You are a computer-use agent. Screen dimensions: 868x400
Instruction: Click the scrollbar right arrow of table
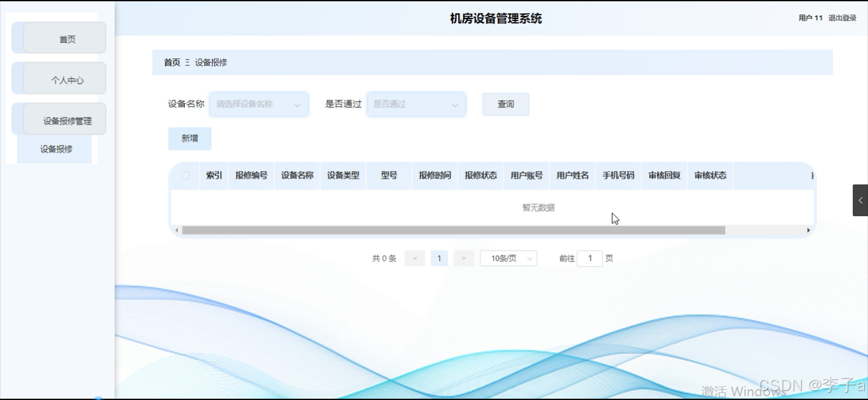808,230
